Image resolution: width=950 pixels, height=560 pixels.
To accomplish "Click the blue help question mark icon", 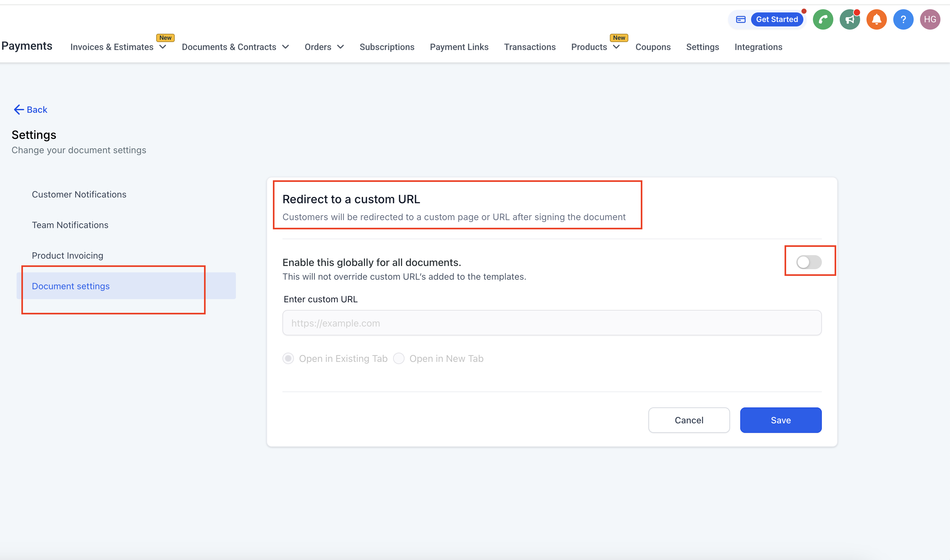I will coord(903,19).
